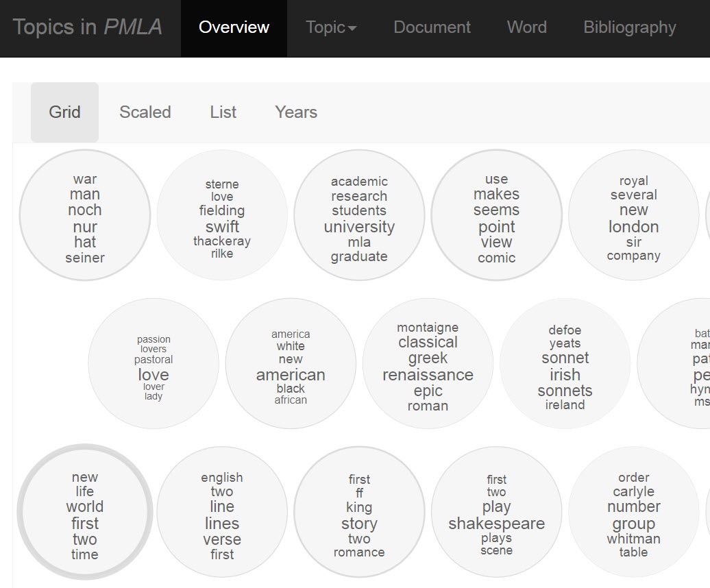Open the 'defoe yeats sonnet irish' topic circle

tap(565, 363)
